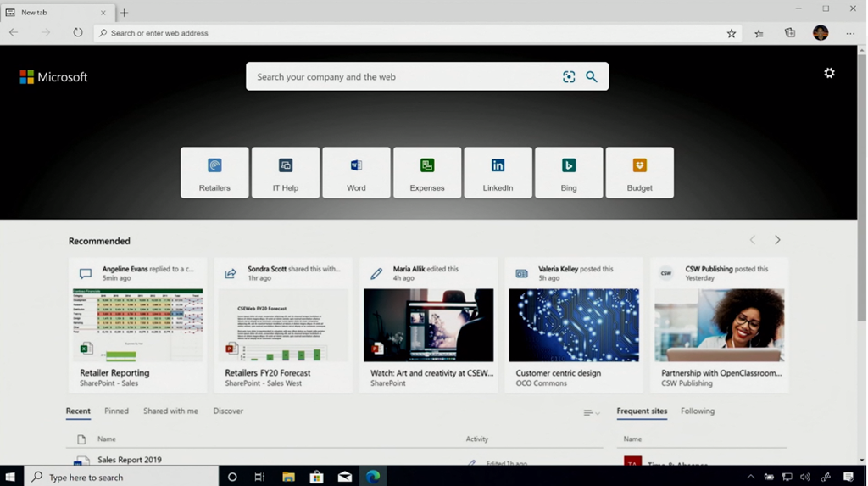Expand the document list filter dropdown
This screenshot has width=868, height=486.
pyautogui.click(x=591, y=413)
